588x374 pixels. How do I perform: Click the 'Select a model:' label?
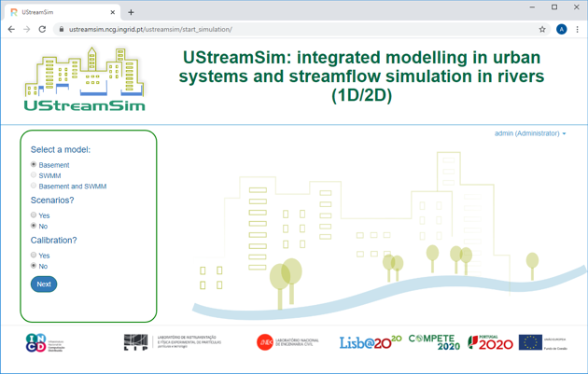(61, 149)
